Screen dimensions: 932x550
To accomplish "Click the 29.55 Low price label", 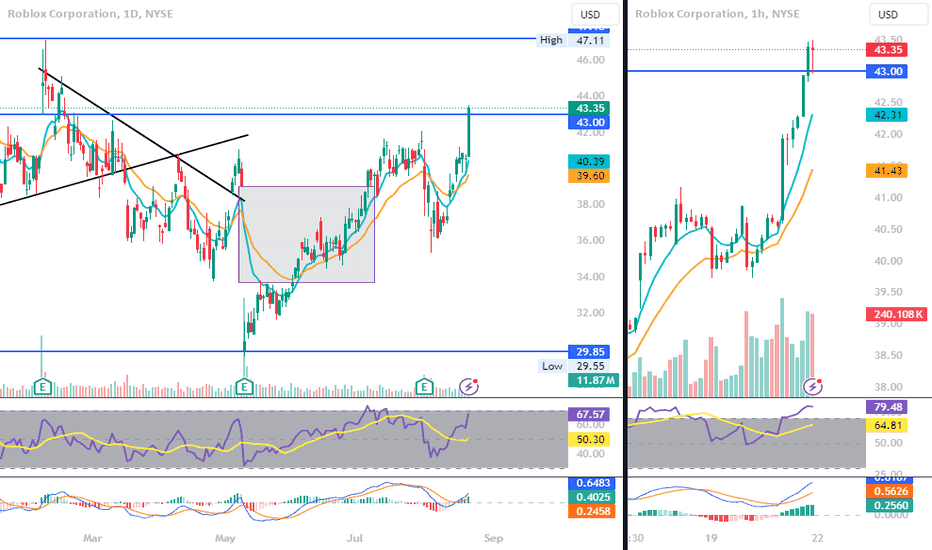I will (x=589, y=366).
